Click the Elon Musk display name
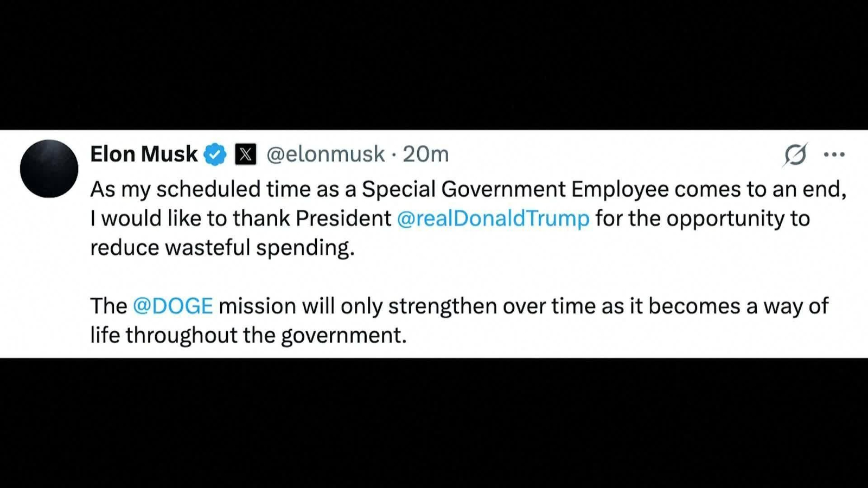The image size is (868, 488). coord(144,155)
